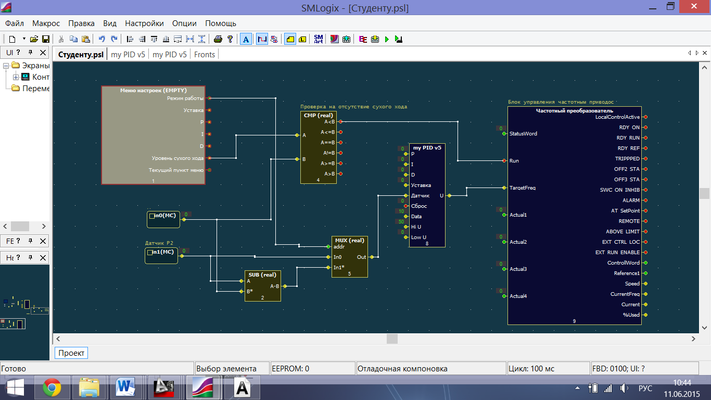
Task: Select the text label 'A' tool
Action: (246, 39)
